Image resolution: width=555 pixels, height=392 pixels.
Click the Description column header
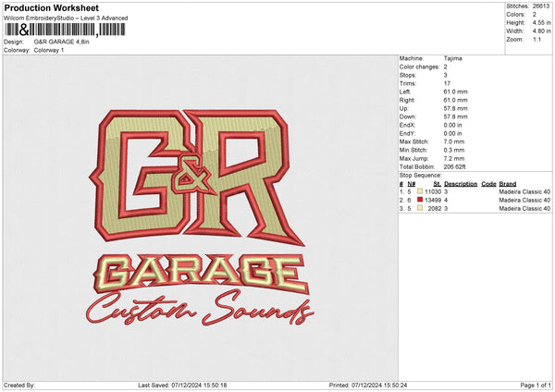click(x=461, y=182)
